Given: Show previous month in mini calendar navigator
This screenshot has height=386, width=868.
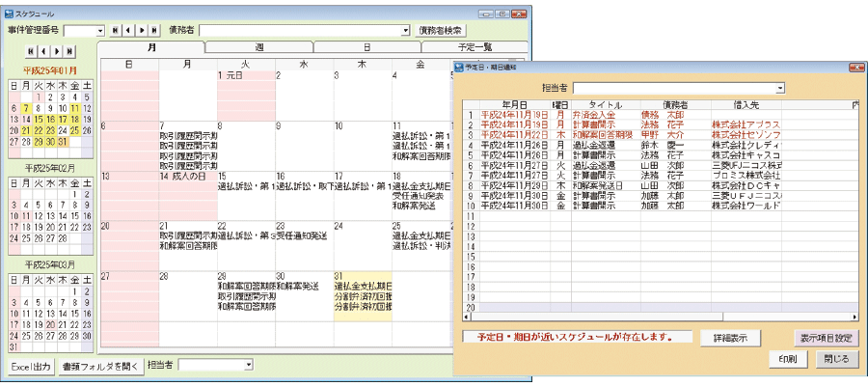Looking at the screenshot, I should [x=44, y=50].
